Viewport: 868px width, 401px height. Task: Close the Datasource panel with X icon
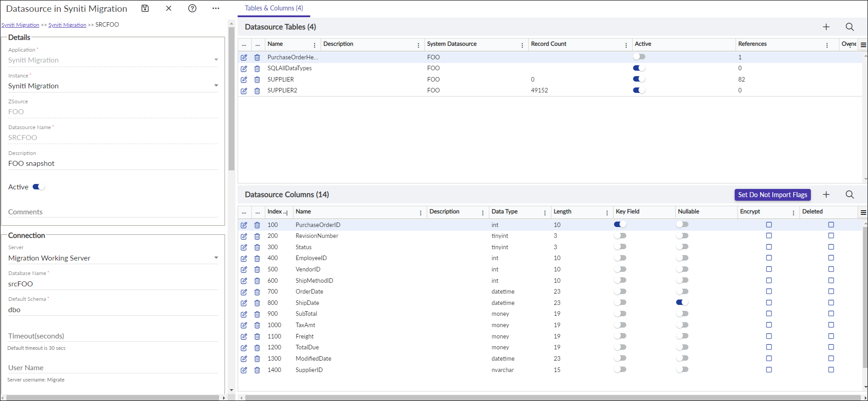(x=169, y=8)
